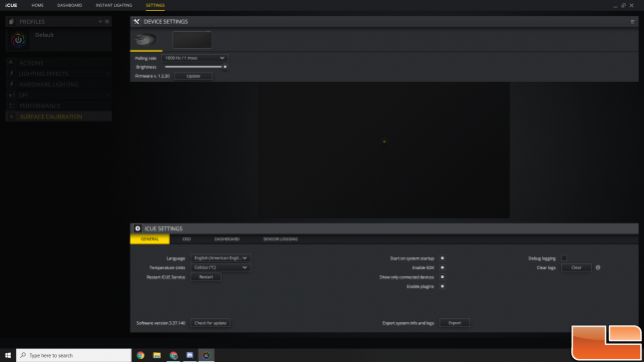Viewport: 644px width, 362px height.
Task: Collapse Device Settings panel corner icon
Action: (x=632, y=22)
